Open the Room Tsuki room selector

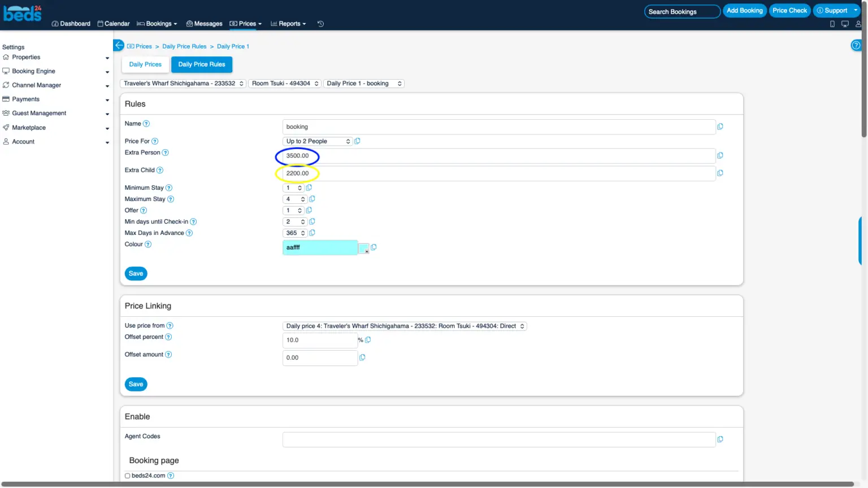[x=285, y=84]
